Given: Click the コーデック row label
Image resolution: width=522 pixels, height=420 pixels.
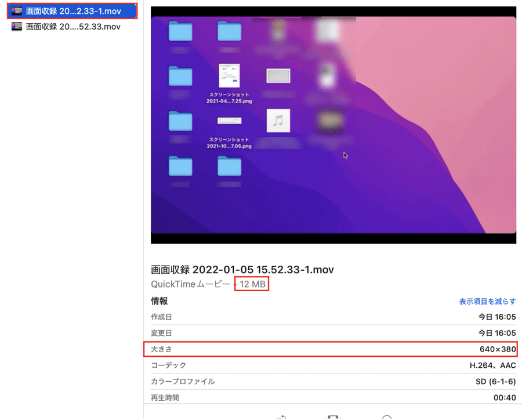Looking at the screenshot, I should click(x=168, y=365).
